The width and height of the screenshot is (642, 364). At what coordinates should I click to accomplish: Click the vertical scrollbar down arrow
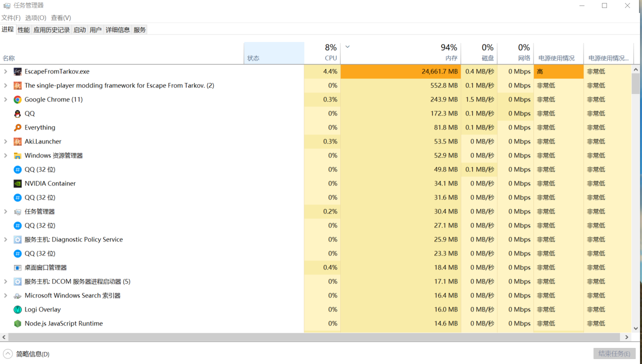(x=636, y=328)
